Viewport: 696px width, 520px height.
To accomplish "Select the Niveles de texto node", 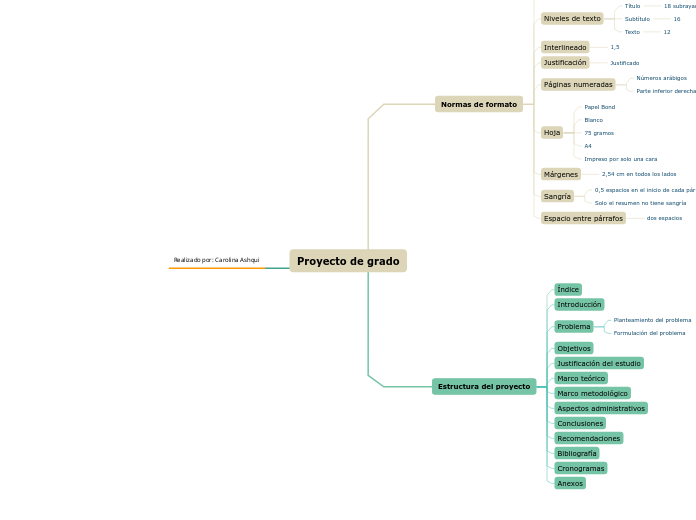I will click(x=572, y=19).
